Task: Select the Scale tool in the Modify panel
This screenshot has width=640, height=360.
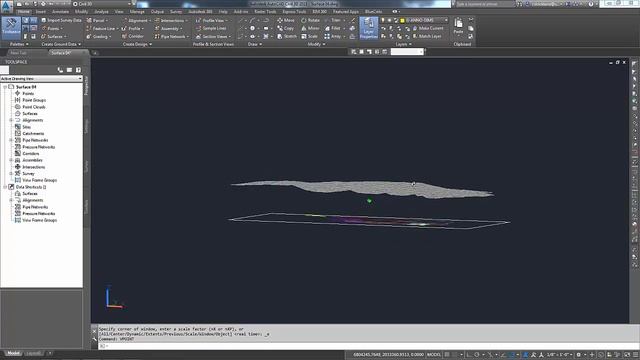Action: (x=309, y=36)
